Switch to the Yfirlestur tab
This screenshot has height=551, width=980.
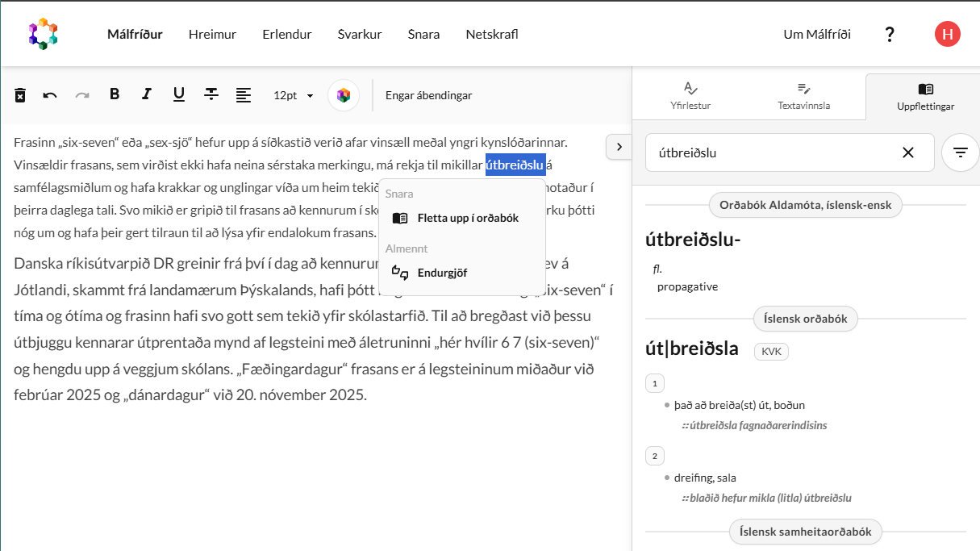click(690, 96)
